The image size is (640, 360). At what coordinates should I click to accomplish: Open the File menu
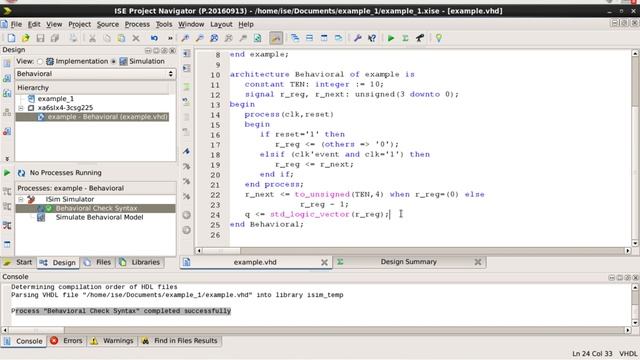click(x=16, y=24)
